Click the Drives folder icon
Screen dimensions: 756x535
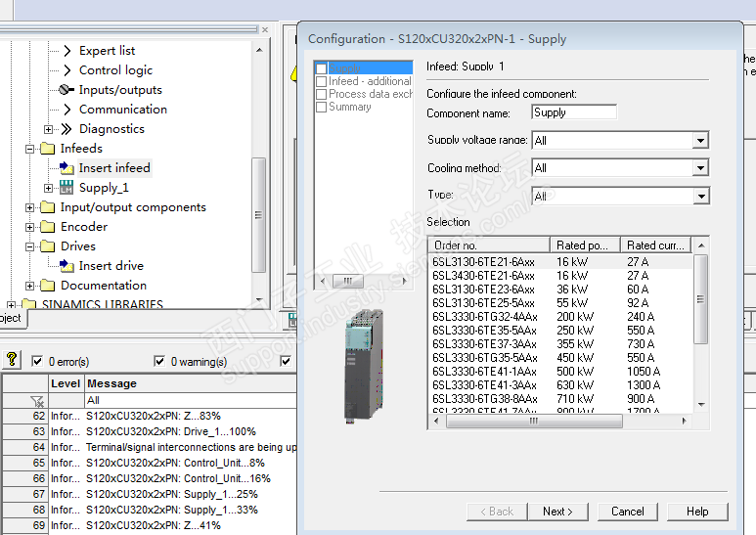(48, 245)
